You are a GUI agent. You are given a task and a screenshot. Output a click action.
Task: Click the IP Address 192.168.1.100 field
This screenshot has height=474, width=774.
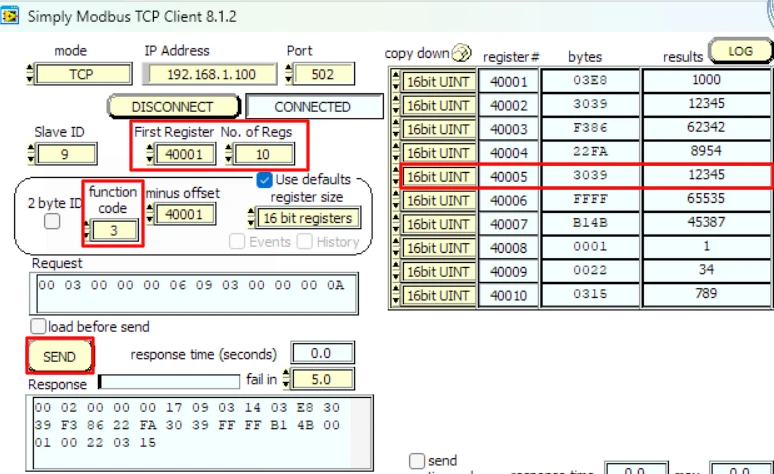tap(210, 74)
